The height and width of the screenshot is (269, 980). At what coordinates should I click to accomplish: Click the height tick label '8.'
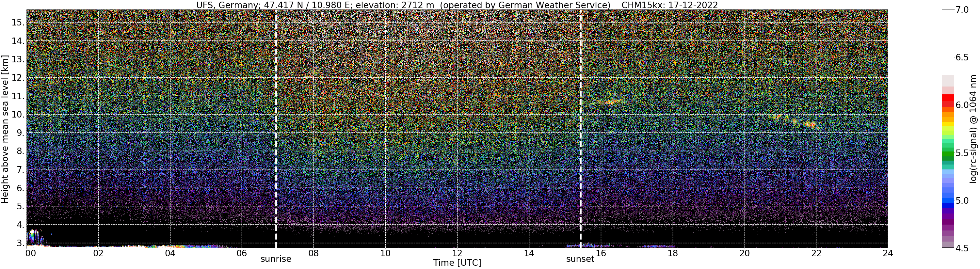pos(21,151)
